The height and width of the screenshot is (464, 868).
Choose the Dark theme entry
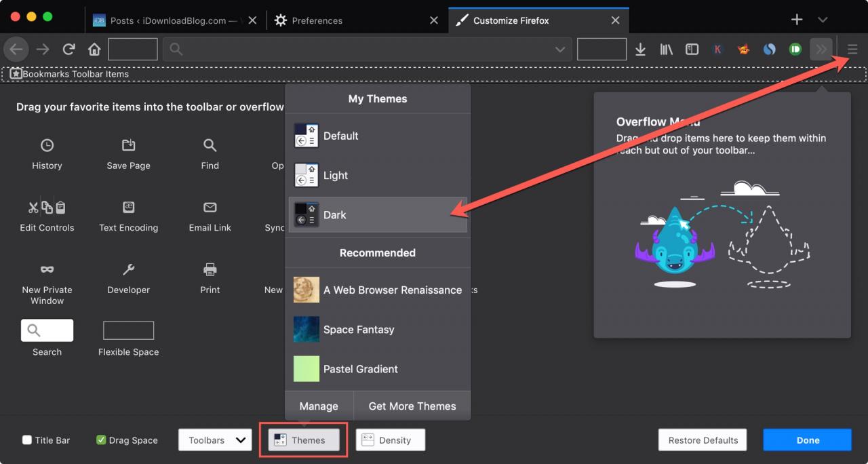[x=378, y=214]
